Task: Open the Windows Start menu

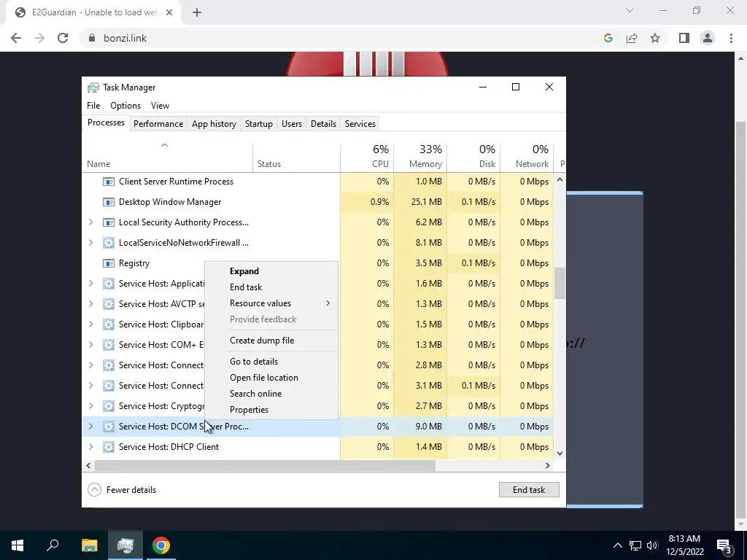Action: (18, 545)
